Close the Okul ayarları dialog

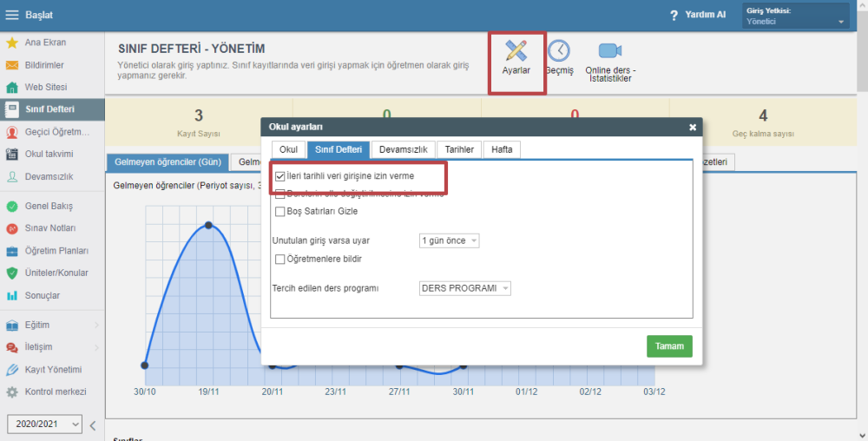tap(693, 128)
